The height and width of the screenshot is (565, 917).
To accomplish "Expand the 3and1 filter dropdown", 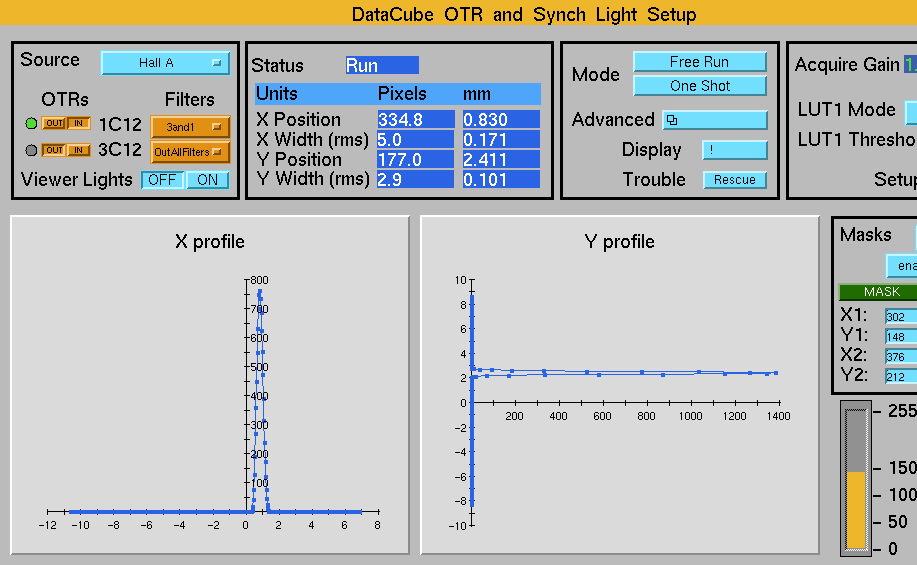I will [190, 127].
